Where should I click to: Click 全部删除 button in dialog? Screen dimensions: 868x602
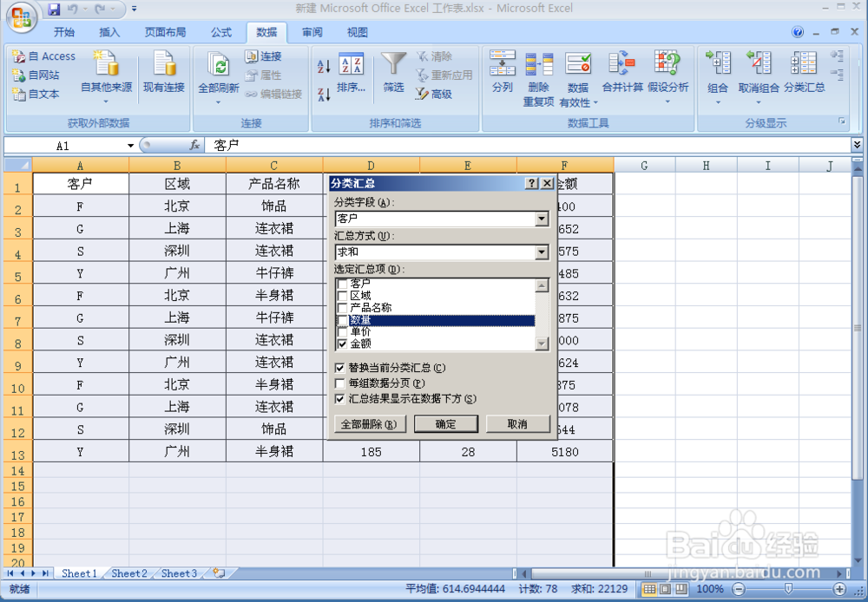369,424
